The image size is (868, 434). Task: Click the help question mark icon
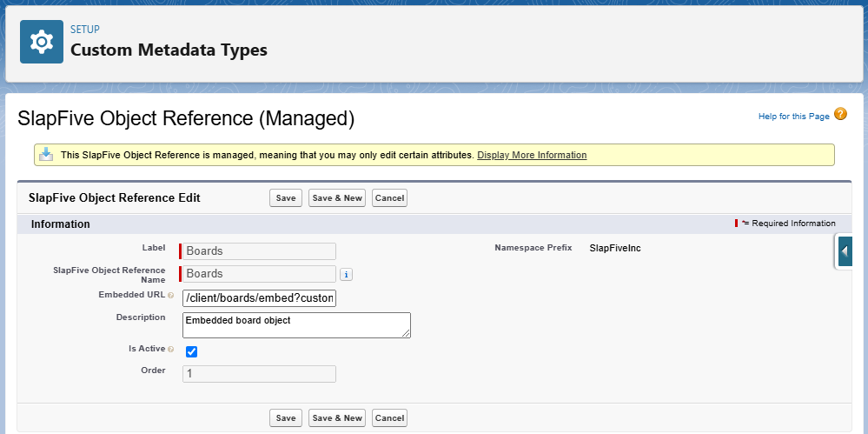click(x=840, y=115)
